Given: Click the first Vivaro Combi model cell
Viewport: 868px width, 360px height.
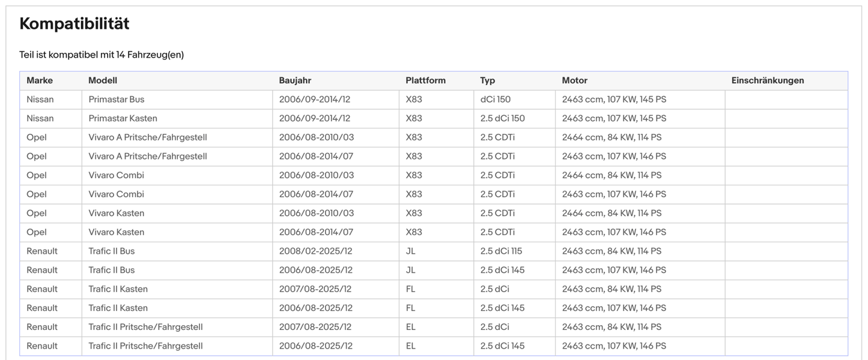Looking at the screenshot, I should click(116, 175).
